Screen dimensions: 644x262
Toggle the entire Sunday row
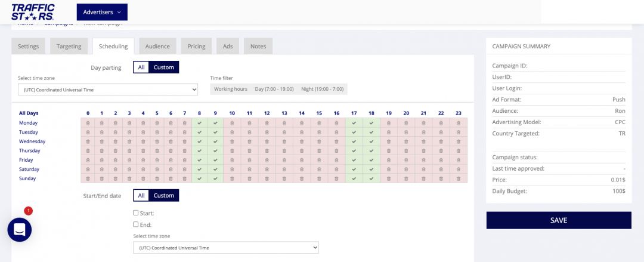click(x=27, y=178)
